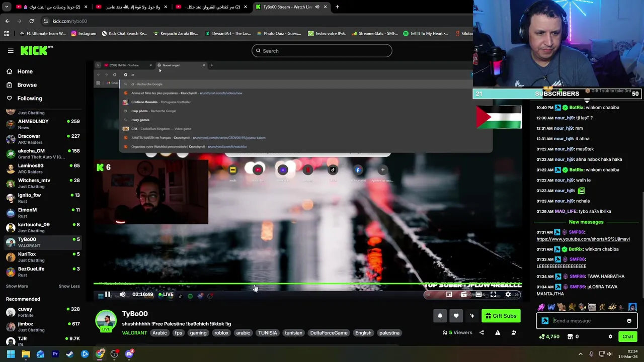Select the TUNISIA tag
This screenshot has width=644, height=362.
point(267,333)
